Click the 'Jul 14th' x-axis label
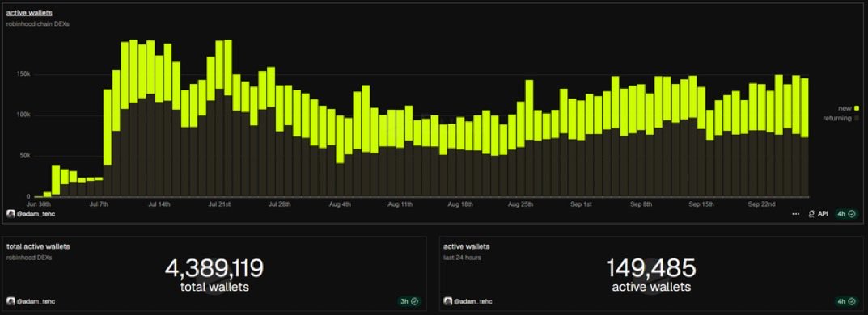This screenshot has width=868, height=315. (159, 204)
